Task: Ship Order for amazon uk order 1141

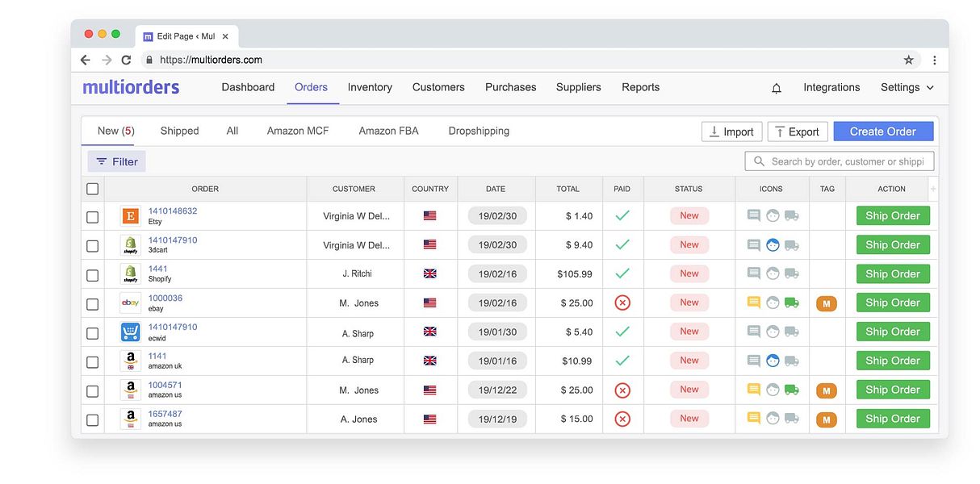Action: [893, 361]
